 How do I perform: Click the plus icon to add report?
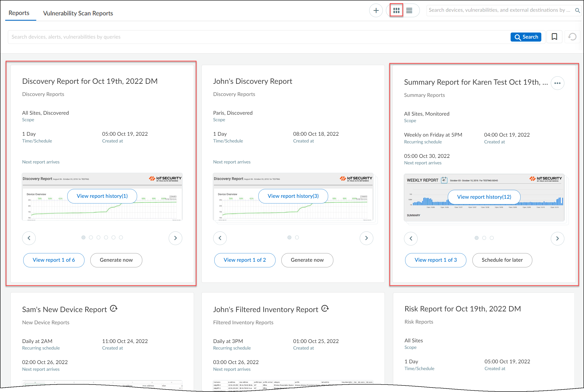coord(376,10)
